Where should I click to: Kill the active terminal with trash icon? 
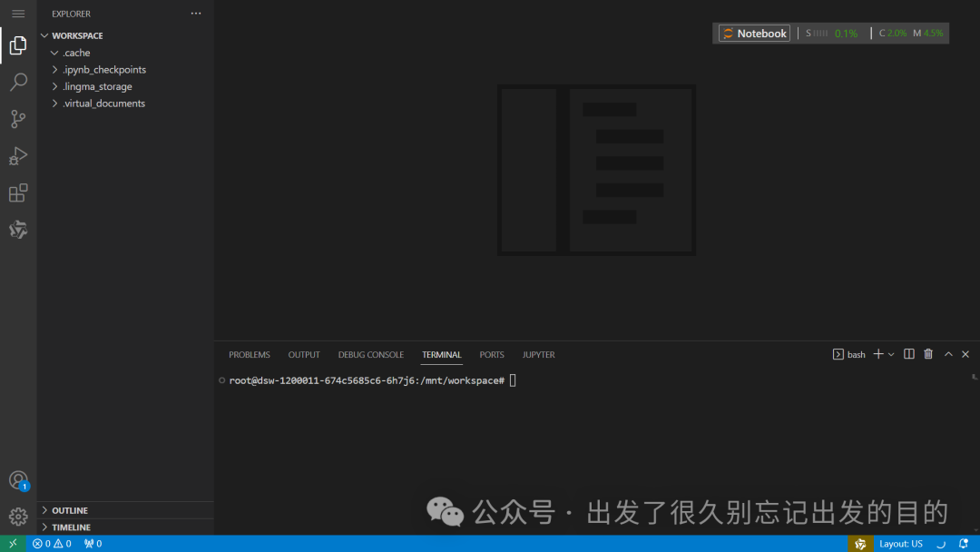pyautogui.click(x=928, y=354)
